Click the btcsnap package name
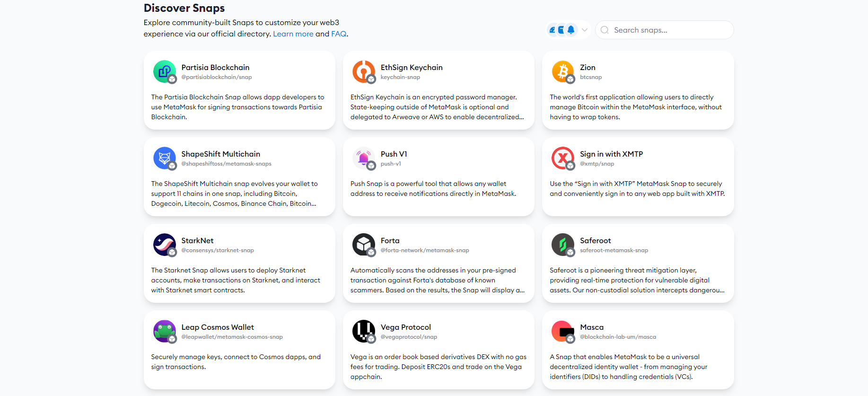This screenshot has height=396, width=868. 591,77
